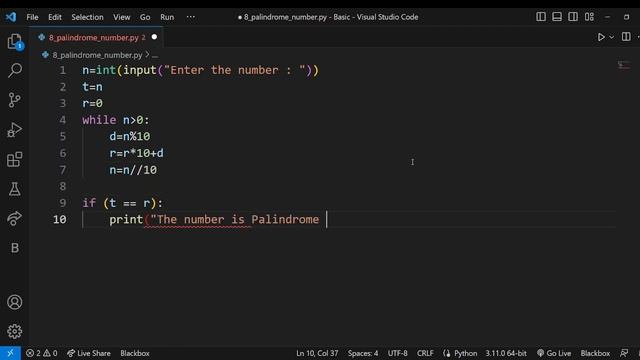This screenshot has width=640, height=360.
Task: Click the empty line 8
Action: tap(349, 187)
